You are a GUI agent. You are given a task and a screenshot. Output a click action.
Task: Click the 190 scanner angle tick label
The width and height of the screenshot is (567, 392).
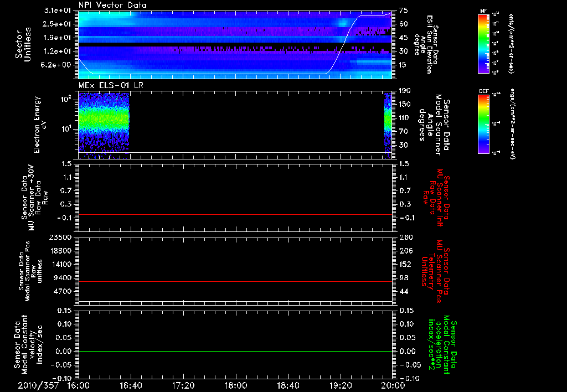(x=405, y=91)
